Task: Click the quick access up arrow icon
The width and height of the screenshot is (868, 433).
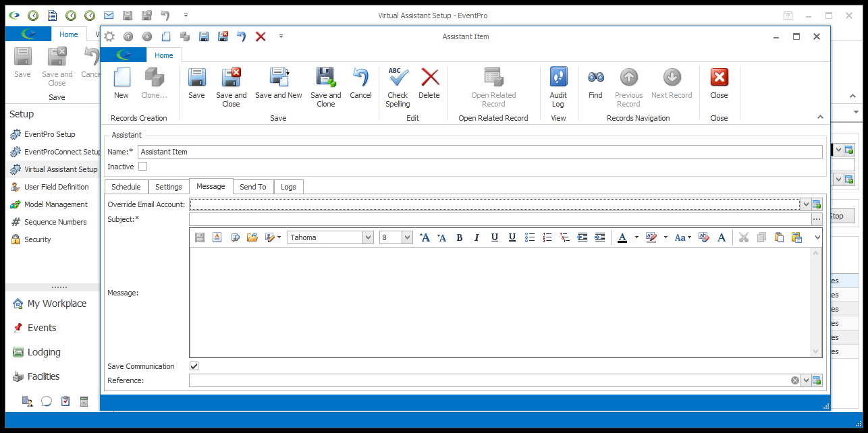Action: 128,36
